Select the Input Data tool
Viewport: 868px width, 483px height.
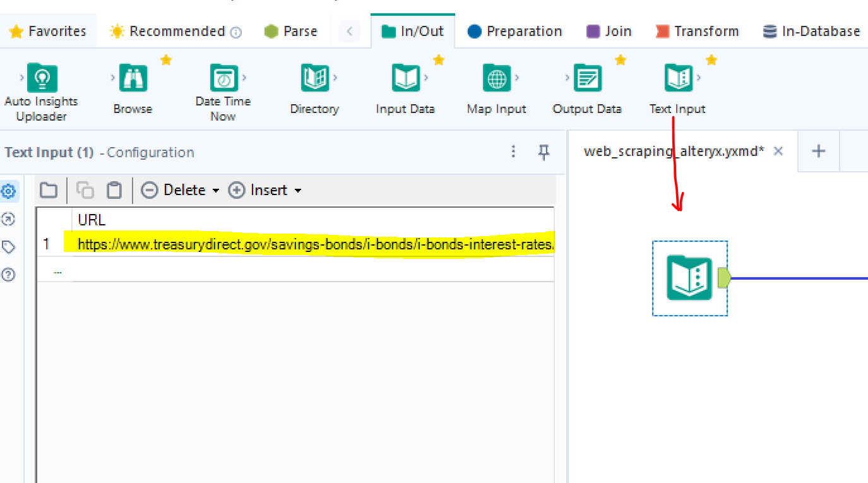point(405,79)
